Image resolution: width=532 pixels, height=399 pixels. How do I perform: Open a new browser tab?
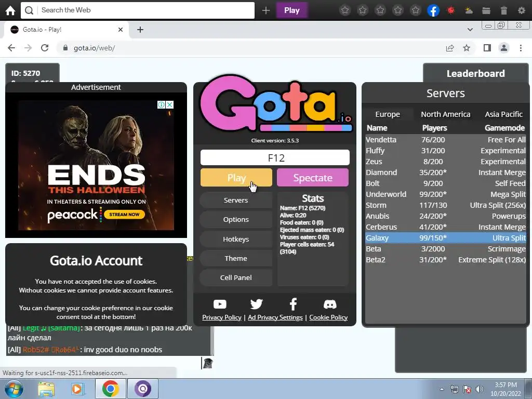(x=140, y=30)
